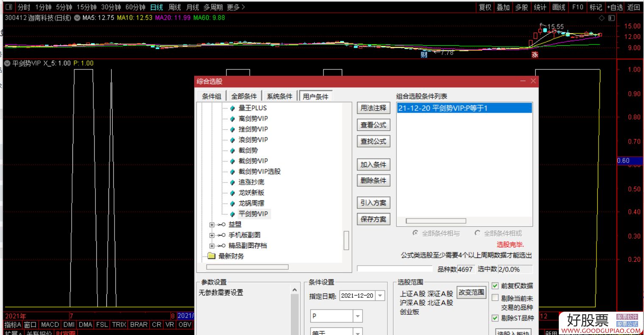This screenshot has width=644, height=335.
Task: Expand the 益盟 tree node
Action: (x=212, y=224)
